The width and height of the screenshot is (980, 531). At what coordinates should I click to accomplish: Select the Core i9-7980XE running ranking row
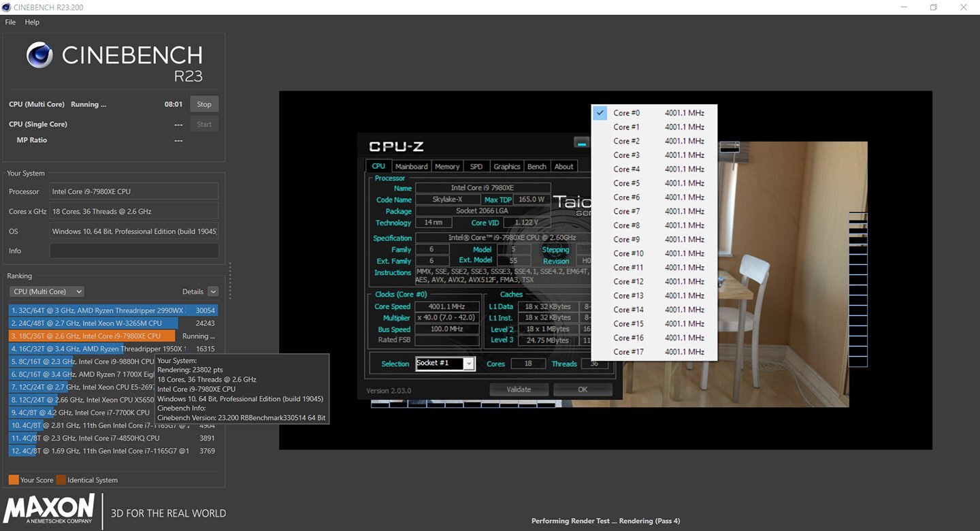click(x=114, y=336)
